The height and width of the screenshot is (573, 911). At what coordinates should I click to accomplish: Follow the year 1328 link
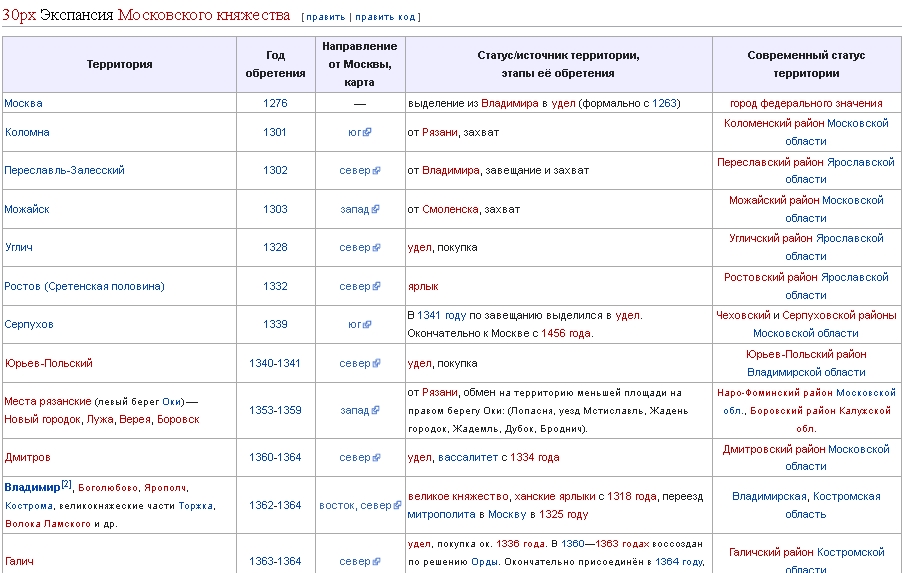(x=275, y=247)
